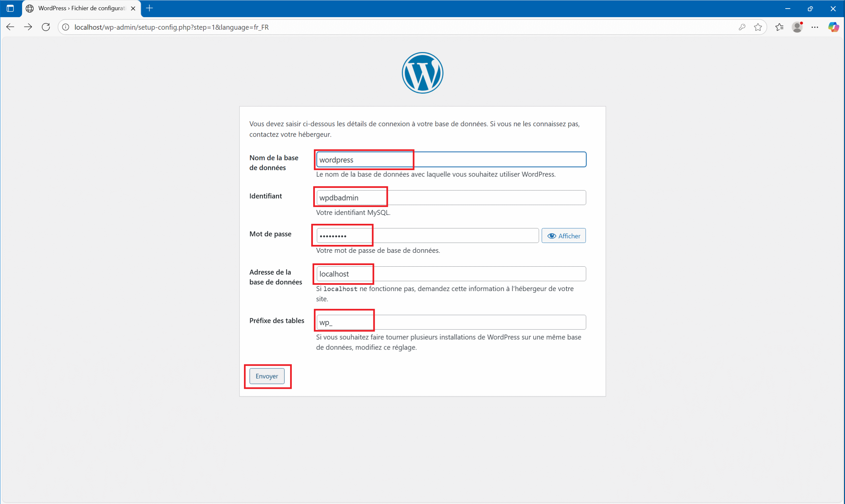Image resolution: width=845 pixels, height=504 pixels.
Task: Click the browser back arrow
Action: coord(10,27)
